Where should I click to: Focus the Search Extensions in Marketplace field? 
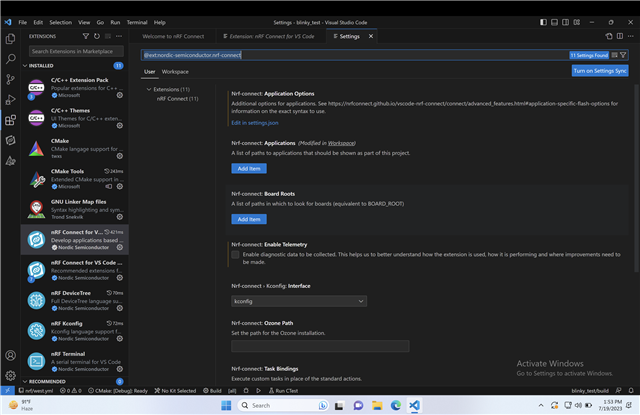(x=76, y=51)
